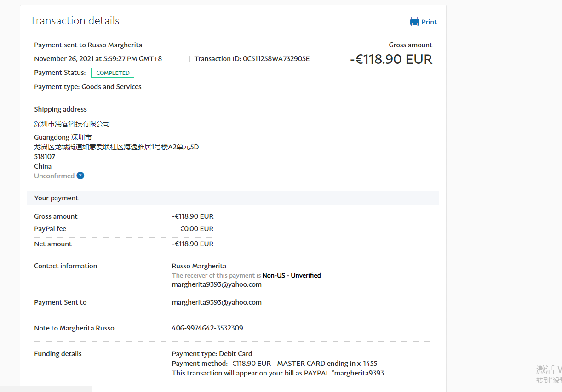This screenshot has width=562, height=392.
Task: Select the Transaction ID number
Action: point(276,59)
